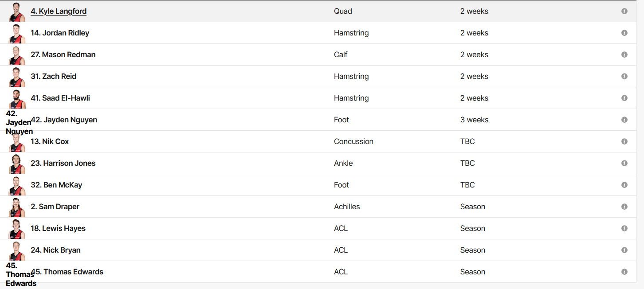This screenshot has height=289, width=644.
Task: Open Saad El-Hawli's profile photo
Action: tap(17, 99)
